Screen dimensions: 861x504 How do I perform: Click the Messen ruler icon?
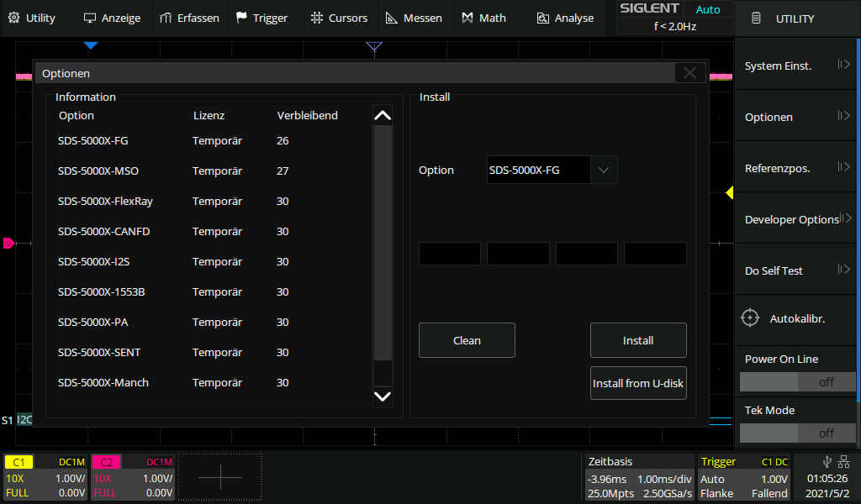tap(392, 18)
